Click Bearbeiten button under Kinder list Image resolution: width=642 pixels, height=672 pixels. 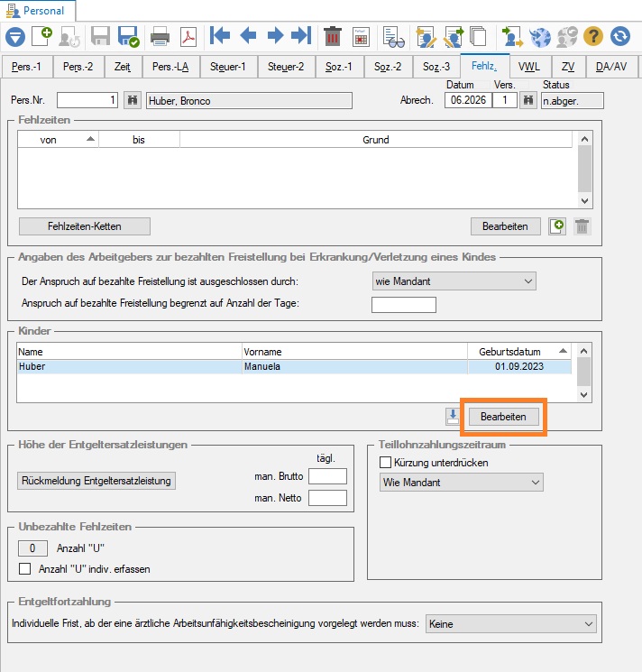click(503, 417)
